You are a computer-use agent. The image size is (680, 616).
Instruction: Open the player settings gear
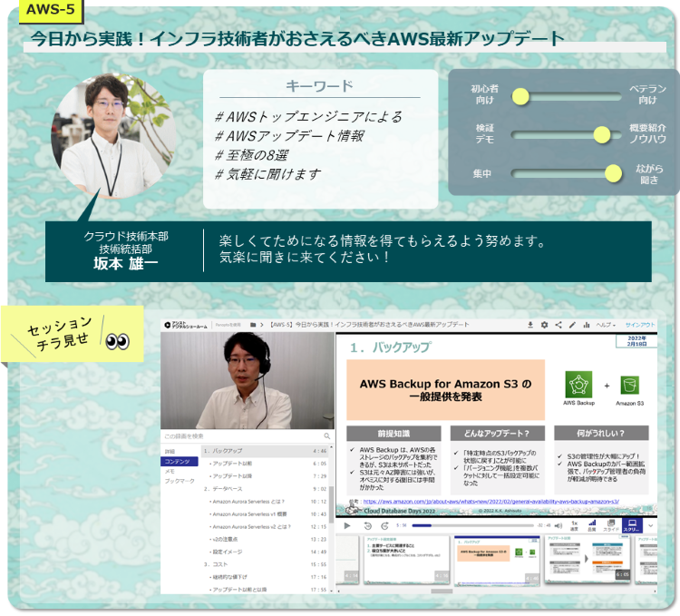[x=544, y=325]
